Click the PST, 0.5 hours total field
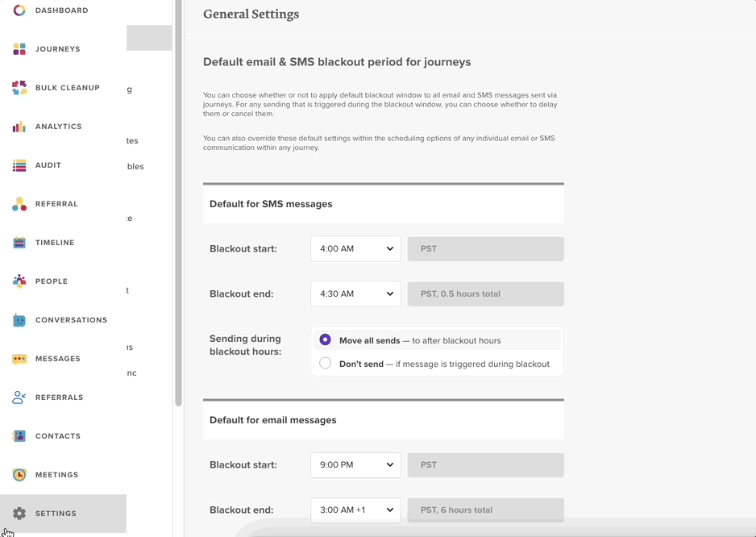 coord(485,293)
